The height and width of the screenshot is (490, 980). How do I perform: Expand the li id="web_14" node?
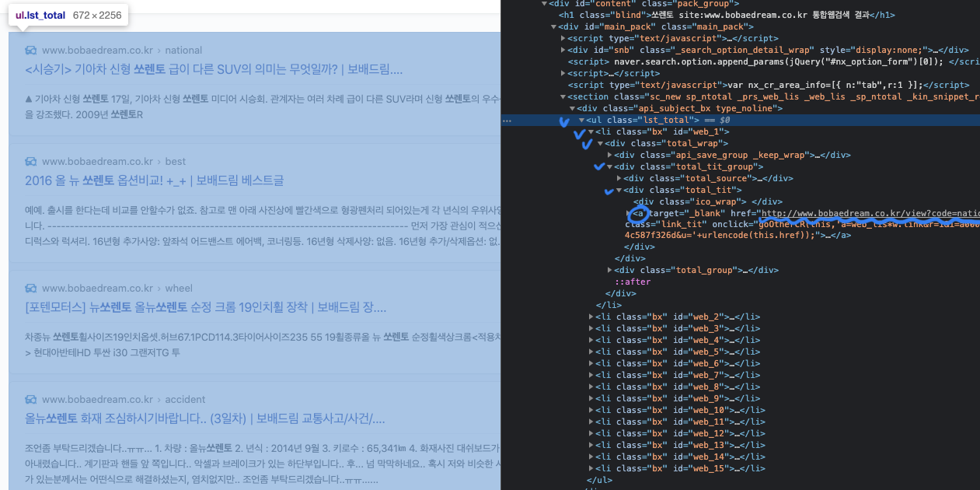[x=591, y=457]
